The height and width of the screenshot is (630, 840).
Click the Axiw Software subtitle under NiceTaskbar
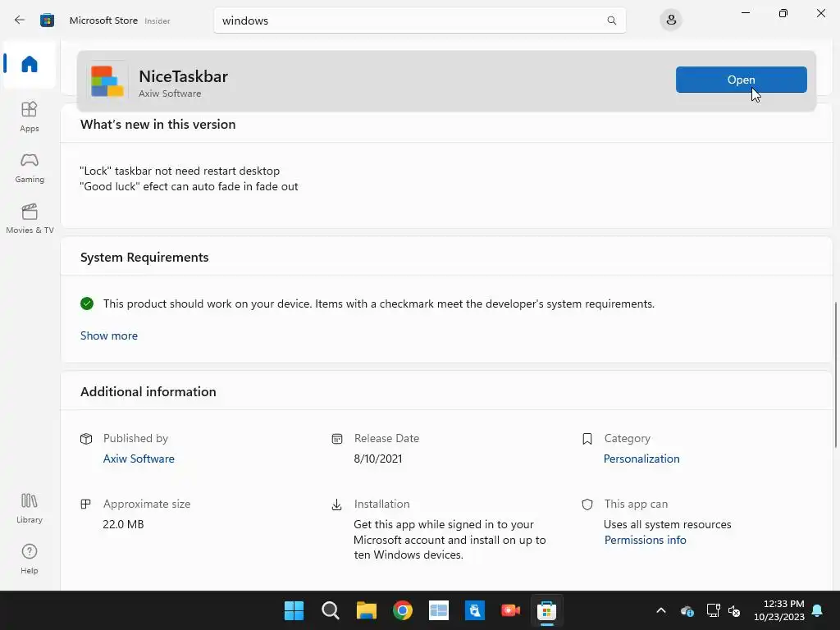click(170, 94)
